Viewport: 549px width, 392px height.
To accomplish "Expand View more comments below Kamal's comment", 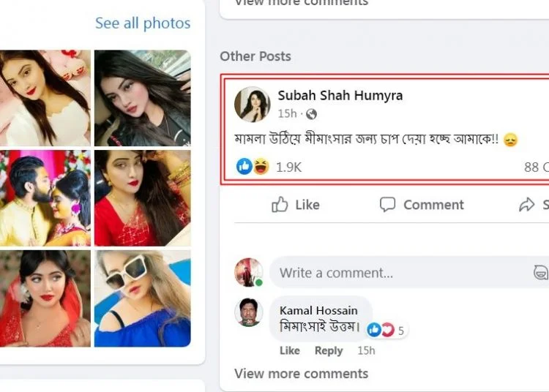I will (301, 374).
